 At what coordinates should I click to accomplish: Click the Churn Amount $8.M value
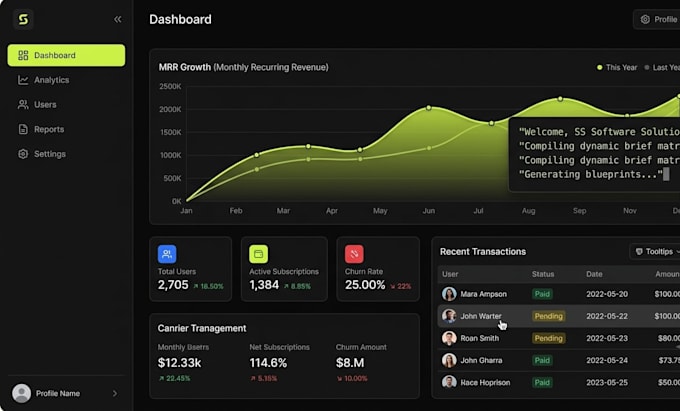(350, 362)
